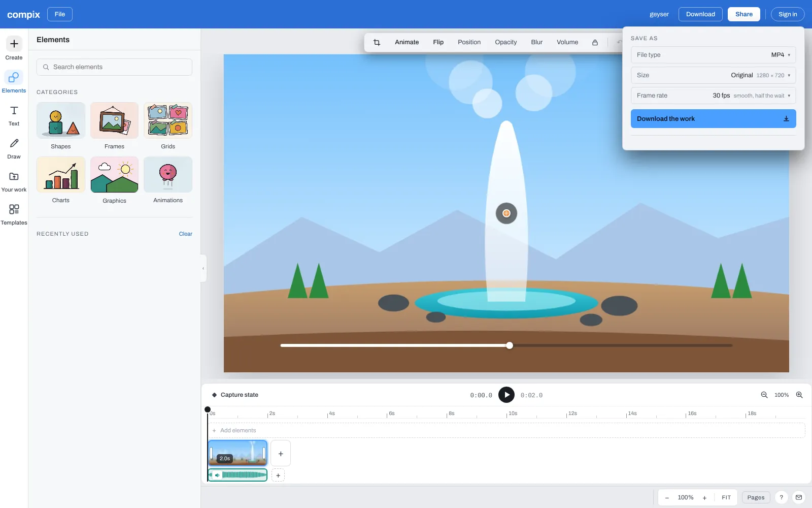This screenshot has width=812, height=508.
Task: Click the white slider handle on canvas
Action: point(510,345)
